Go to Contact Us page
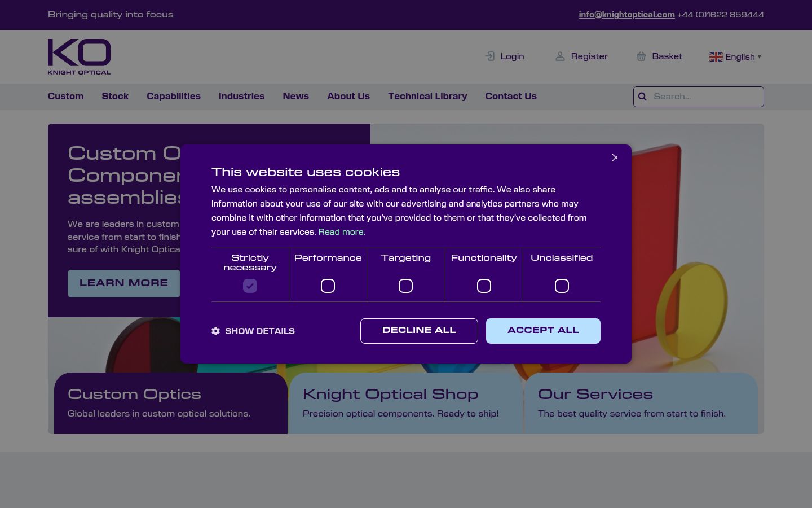The height and width of the screenshot is (508, 812). 511,97
